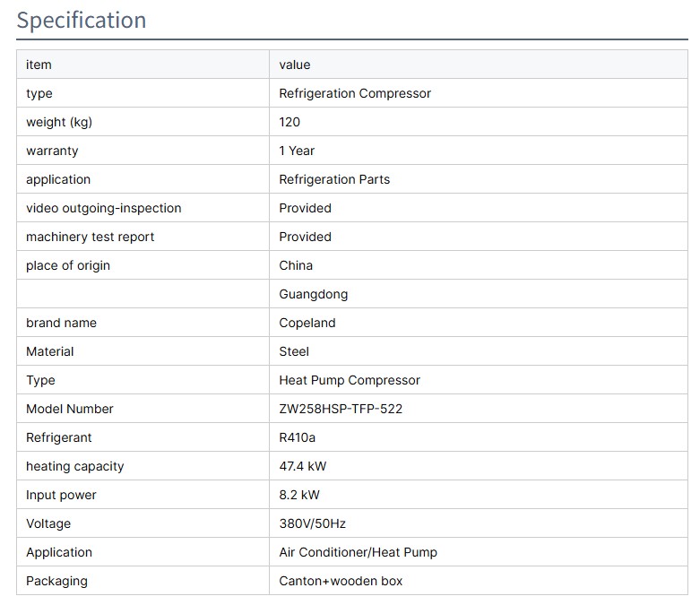This screenshot has width=700, height=605.
Task: Click the "Guangdong" value cell
Action: click(x=314, y=294)
